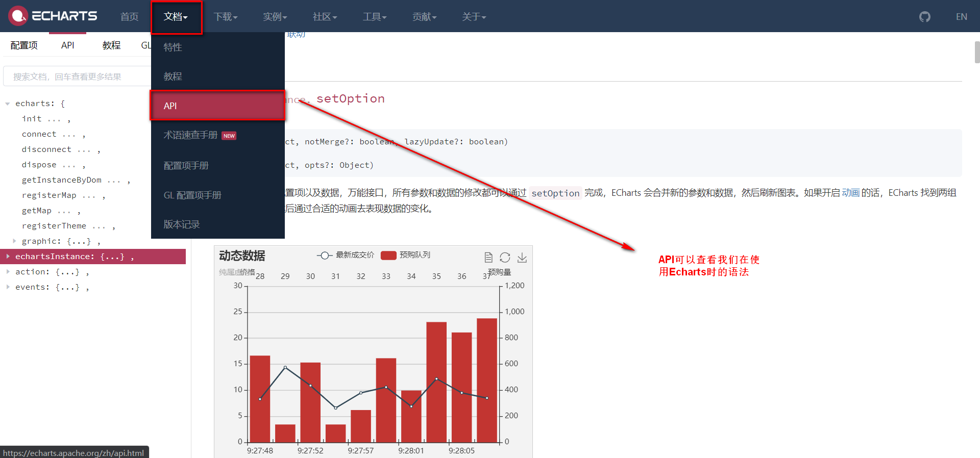Expand the graphic tree node arrow

pyautogui.click(x=14, y=241)
